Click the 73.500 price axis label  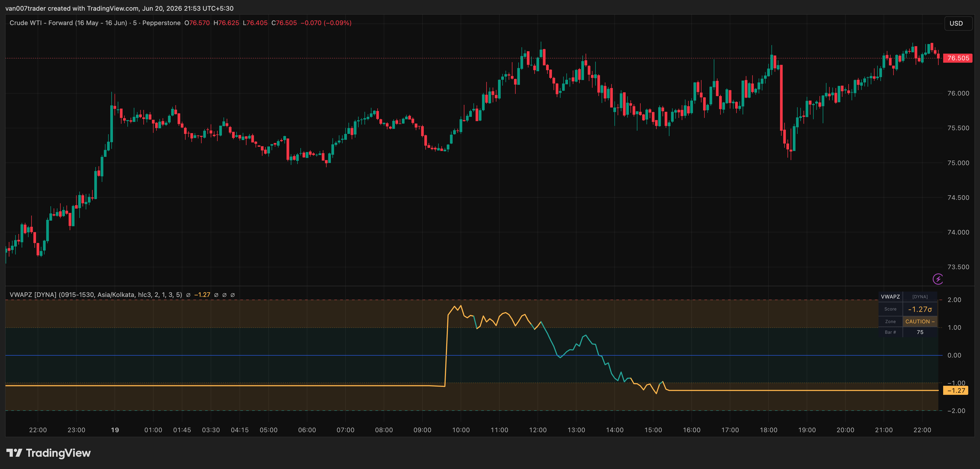(958, 267)
